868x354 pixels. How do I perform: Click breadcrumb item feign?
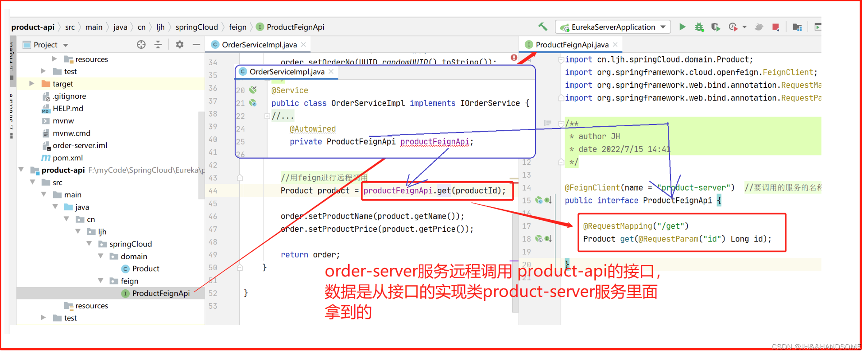click(237, 27)
